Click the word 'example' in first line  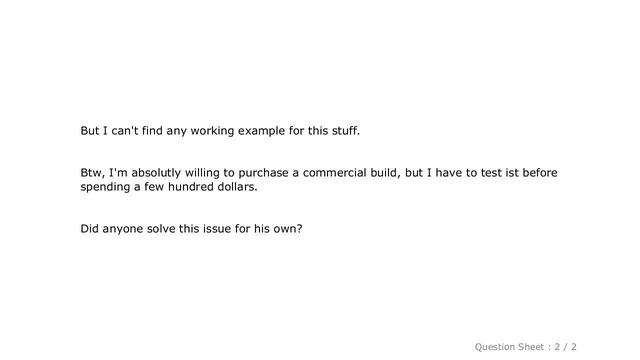tap(261, 131)
